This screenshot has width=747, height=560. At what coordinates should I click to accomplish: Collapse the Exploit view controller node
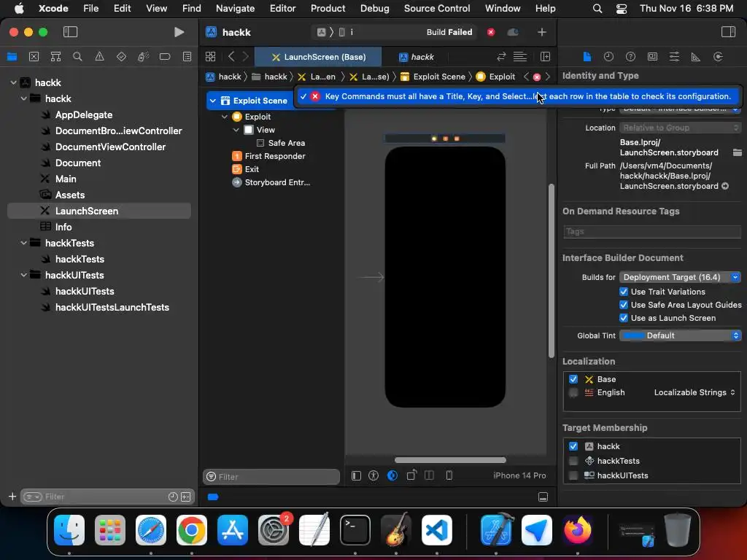[225, 117]
